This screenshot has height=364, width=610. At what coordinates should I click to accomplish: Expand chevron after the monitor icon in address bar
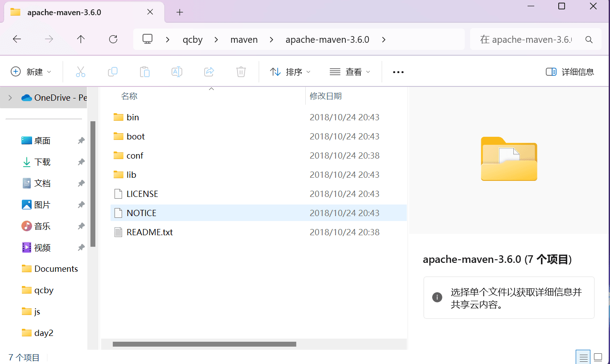[x=168, y=40]
